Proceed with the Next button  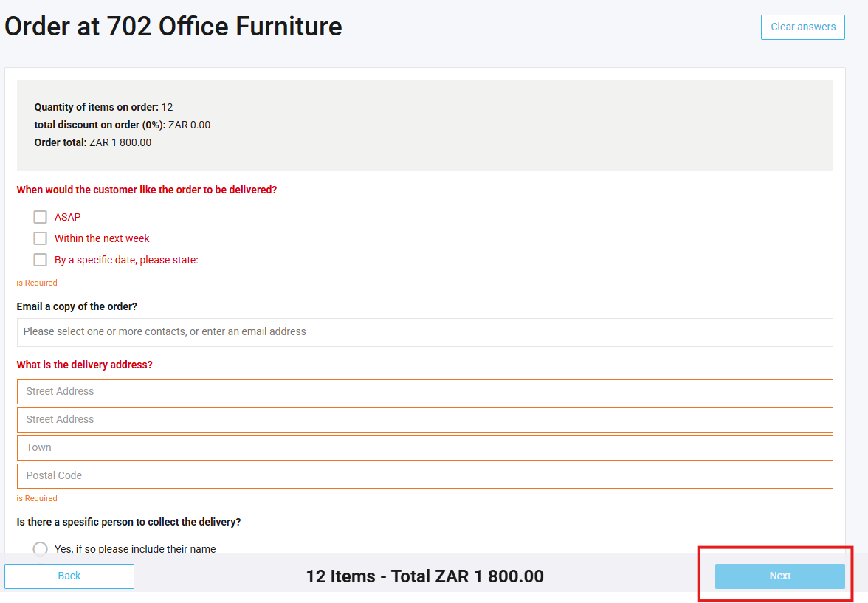tap(779, 576)
